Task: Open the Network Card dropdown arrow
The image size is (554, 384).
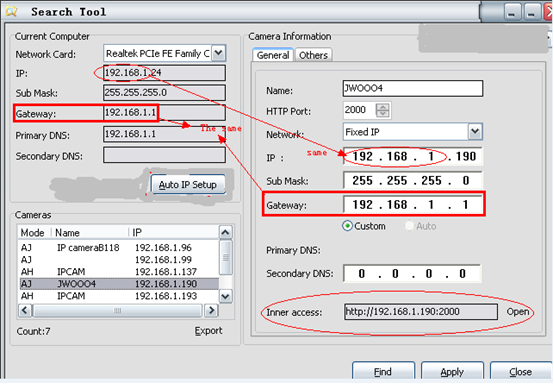Action: pos(218,53)
